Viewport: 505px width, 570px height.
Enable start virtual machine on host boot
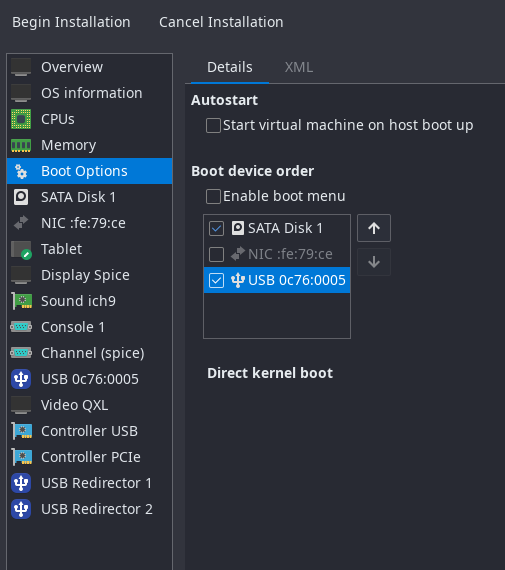pyautogui.click(x=213, y=125)
